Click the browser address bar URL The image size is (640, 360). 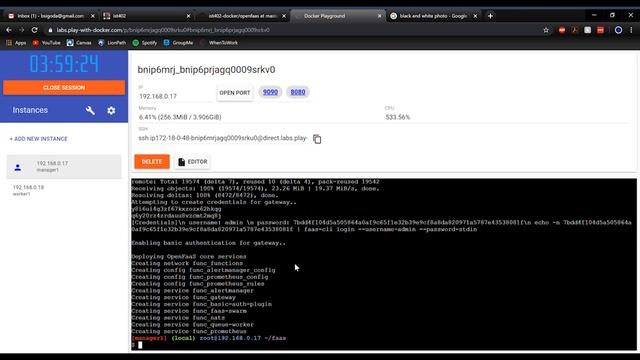163,30
